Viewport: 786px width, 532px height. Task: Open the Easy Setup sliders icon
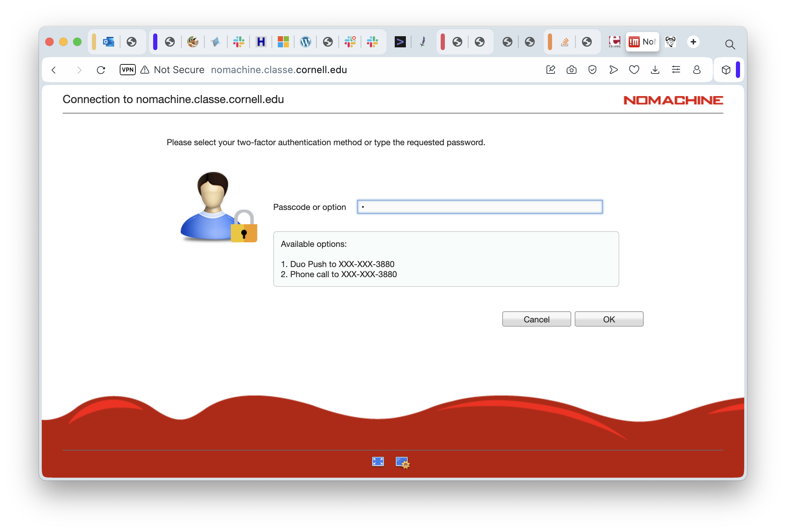(676, 70)
